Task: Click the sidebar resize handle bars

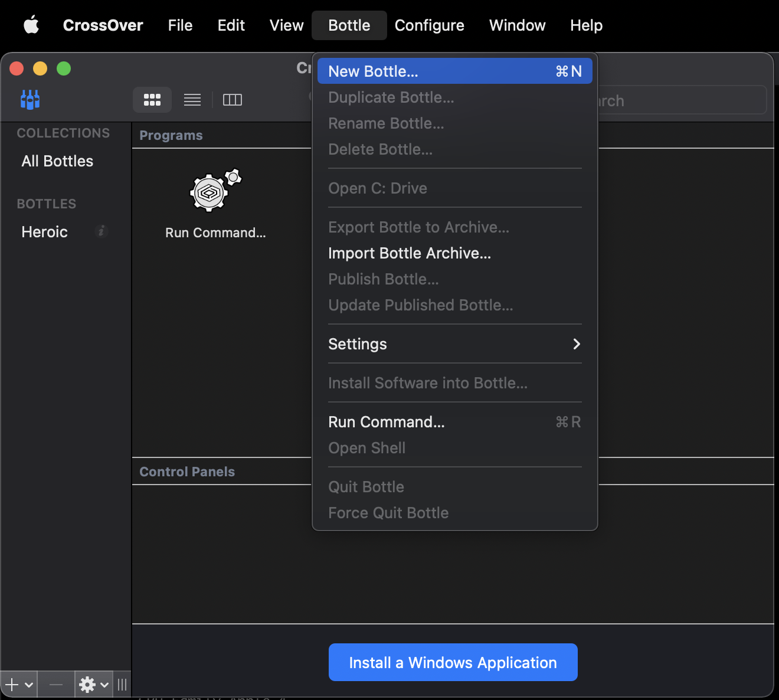Action: pyautogui.click(x=122, y=685)
